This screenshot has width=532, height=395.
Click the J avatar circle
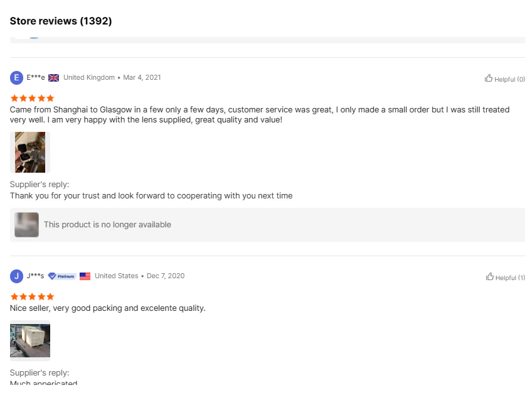[16, 276]
